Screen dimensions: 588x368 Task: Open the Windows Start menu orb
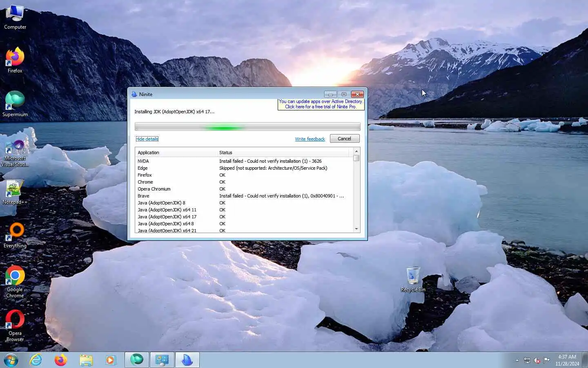tap(11, 360)
